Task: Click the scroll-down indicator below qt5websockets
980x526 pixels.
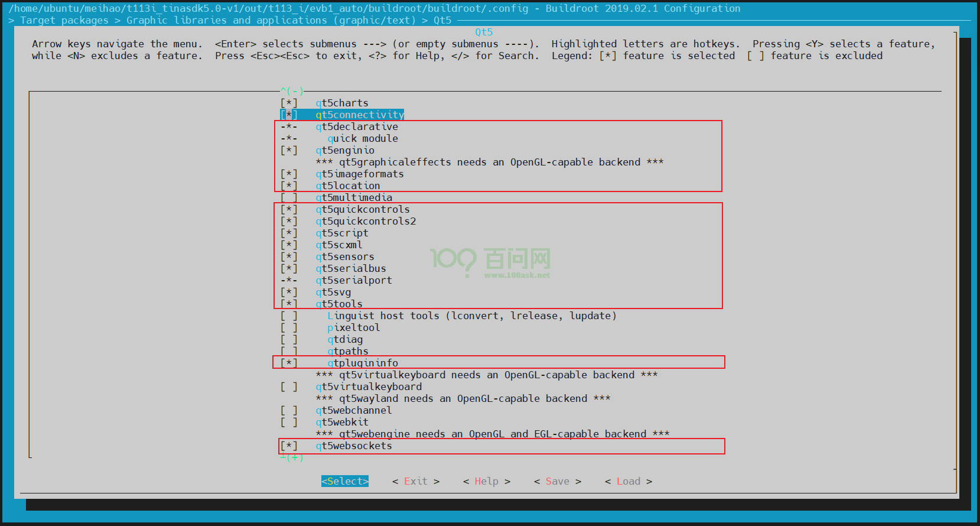Action: (x=292, y=457)
